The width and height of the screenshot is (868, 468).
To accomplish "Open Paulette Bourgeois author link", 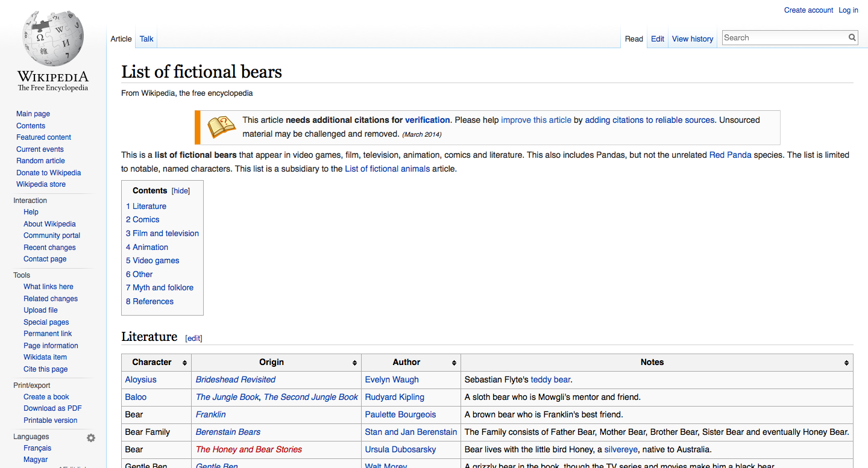I will point(400,414).
